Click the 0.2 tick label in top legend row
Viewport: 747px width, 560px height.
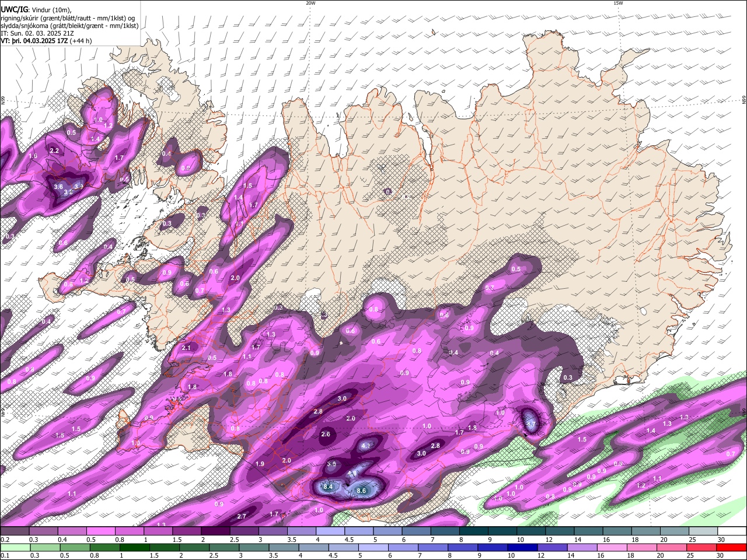[x=5, y=540]
